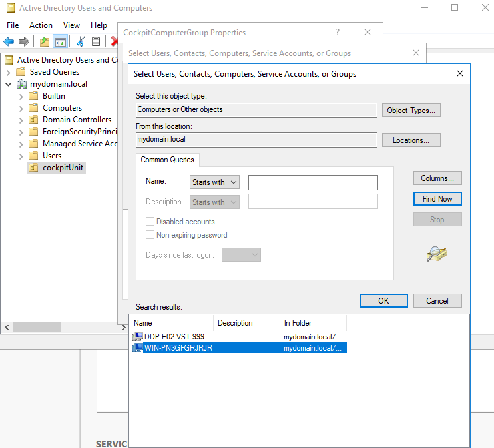
Task: Click the Domain Controllers OU icon
Action: click(33, 120)
